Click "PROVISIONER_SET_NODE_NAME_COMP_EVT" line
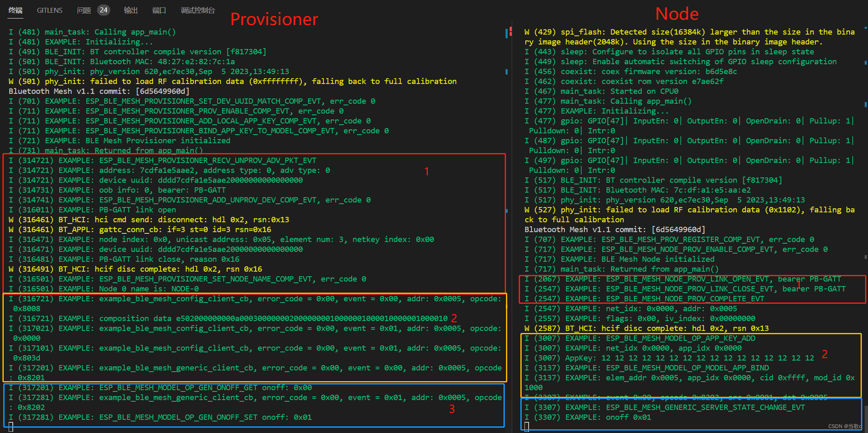This screenshot has width=868, height=433. (x=188, y=279)
